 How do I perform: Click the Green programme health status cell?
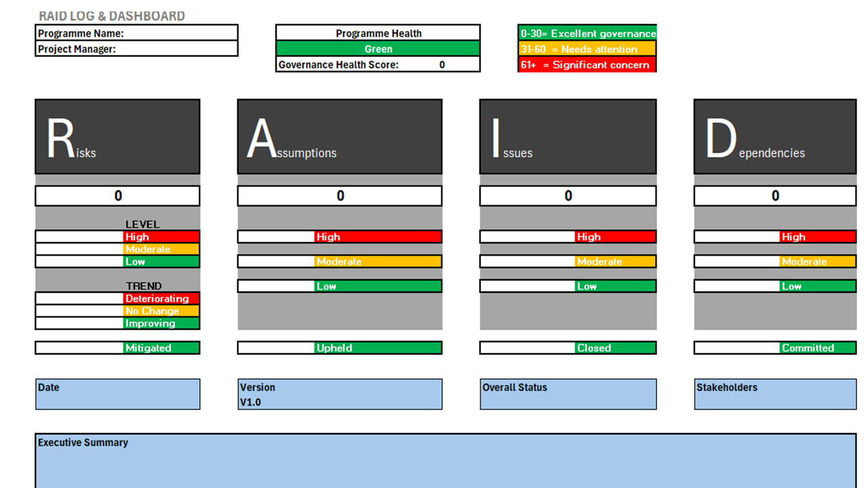click(x=378, y=49)
